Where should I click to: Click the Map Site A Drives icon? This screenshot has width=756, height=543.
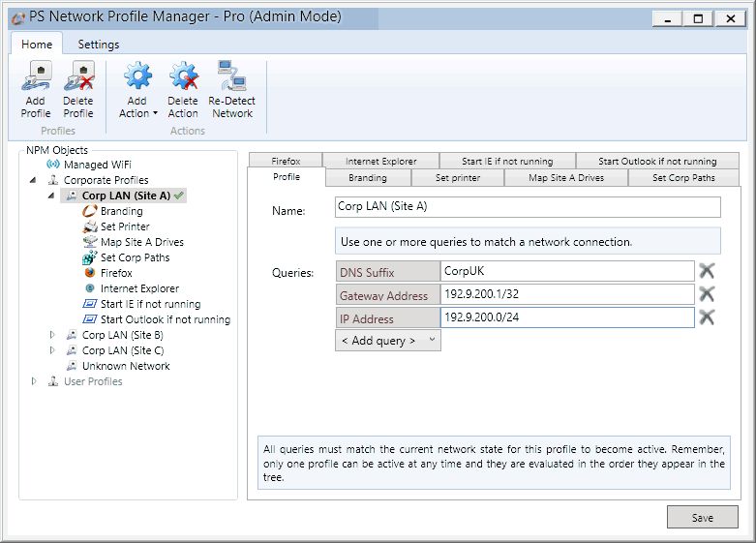click(x=90, y=242)
